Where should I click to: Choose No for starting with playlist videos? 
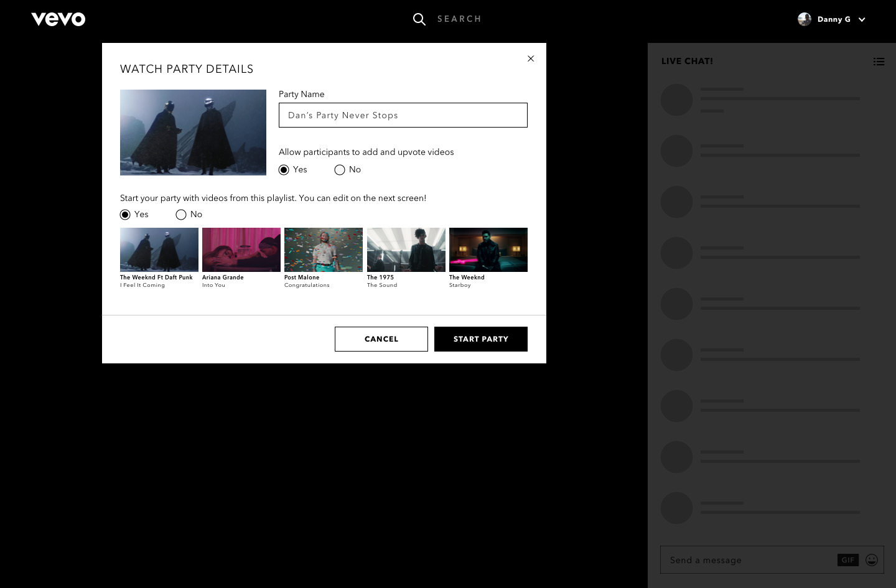point(181,214)
